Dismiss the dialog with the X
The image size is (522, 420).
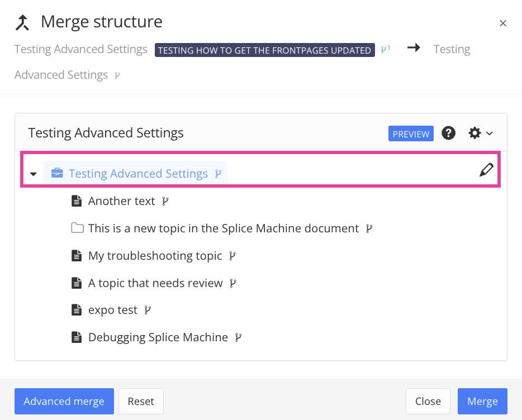point(502,23)
